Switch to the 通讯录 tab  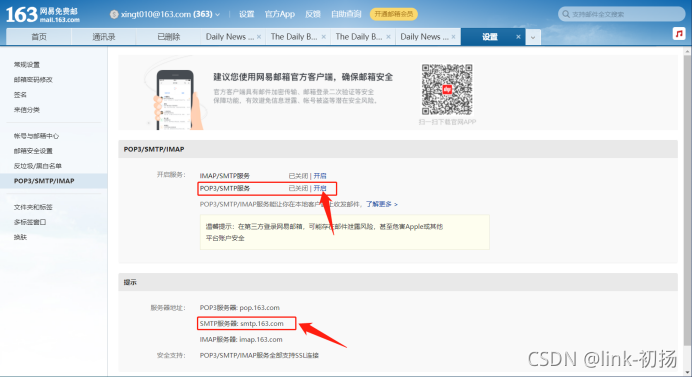pos(104,37)
